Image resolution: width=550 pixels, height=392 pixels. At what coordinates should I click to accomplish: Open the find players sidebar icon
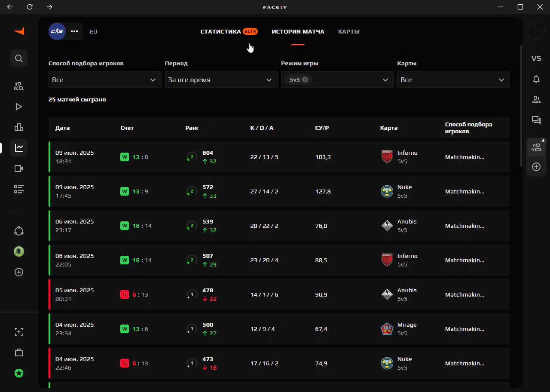pos(19,86)
